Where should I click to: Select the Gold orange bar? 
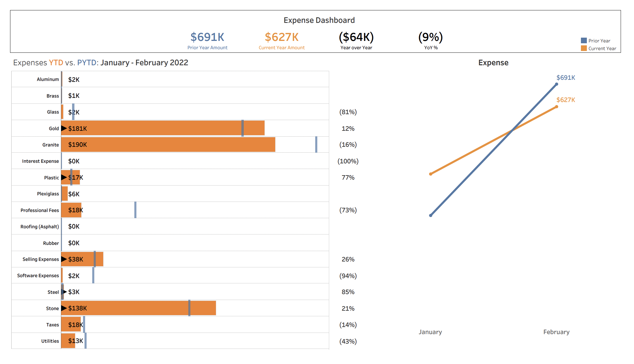click(x=163, y=128)
